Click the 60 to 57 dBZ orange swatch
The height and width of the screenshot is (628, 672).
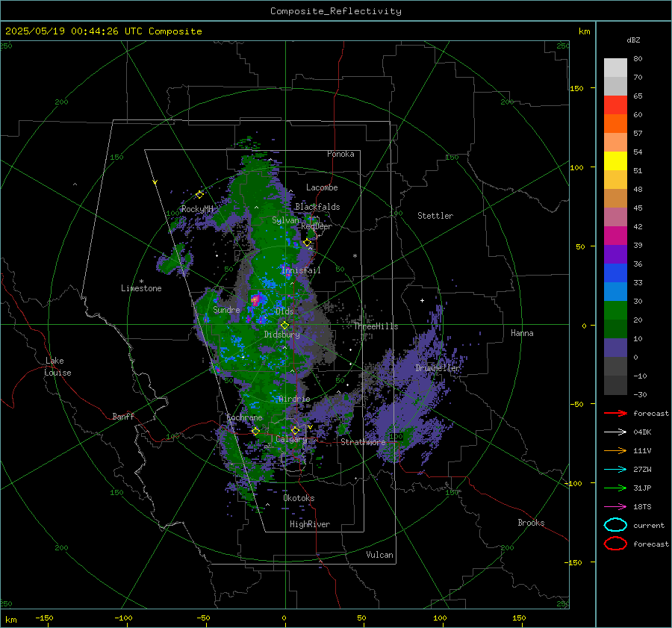click(x=615, y=124)
